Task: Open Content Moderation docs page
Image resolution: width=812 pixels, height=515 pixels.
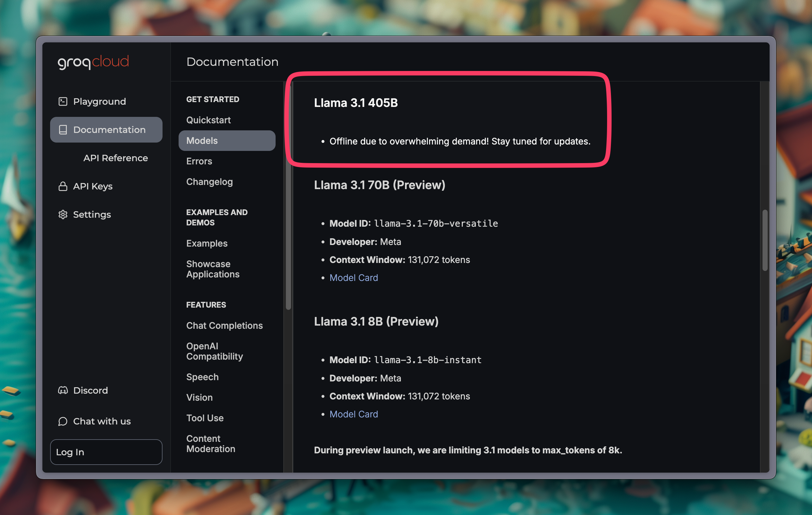Action: [x=211, y=443]
